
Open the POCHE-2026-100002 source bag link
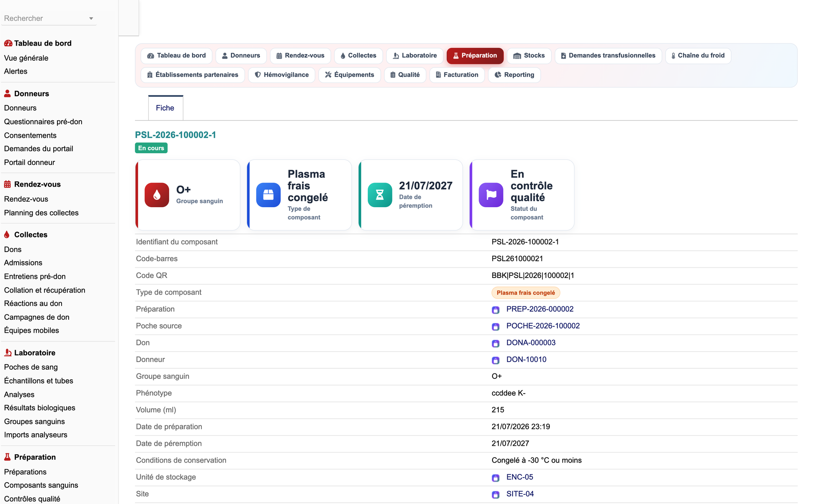[x=543, y=326]
